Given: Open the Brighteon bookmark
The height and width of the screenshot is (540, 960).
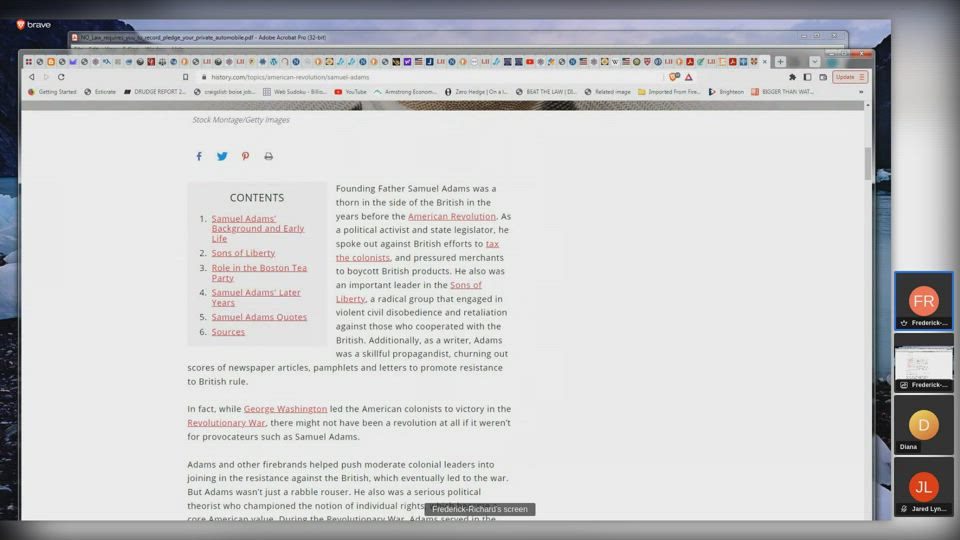Looking at the screenshot, I should (726, 92).
